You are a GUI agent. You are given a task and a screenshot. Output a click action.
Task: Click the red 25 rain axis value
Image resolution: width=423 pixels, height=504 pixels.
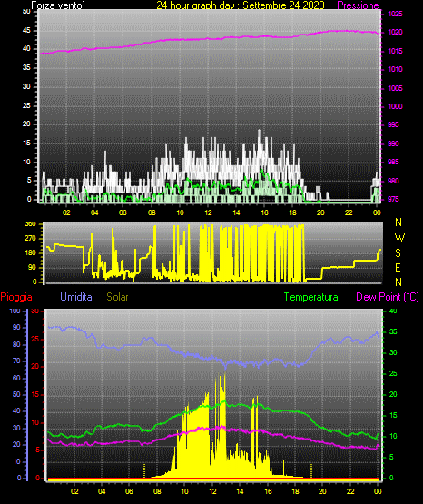tap(35, 339)
